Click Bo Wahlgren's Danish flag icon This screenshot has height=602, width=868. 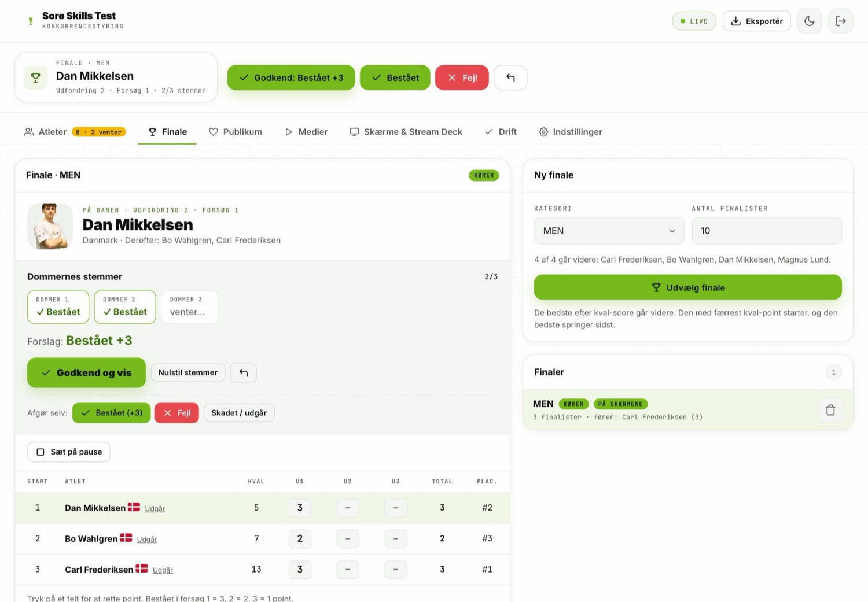[126, 538]
